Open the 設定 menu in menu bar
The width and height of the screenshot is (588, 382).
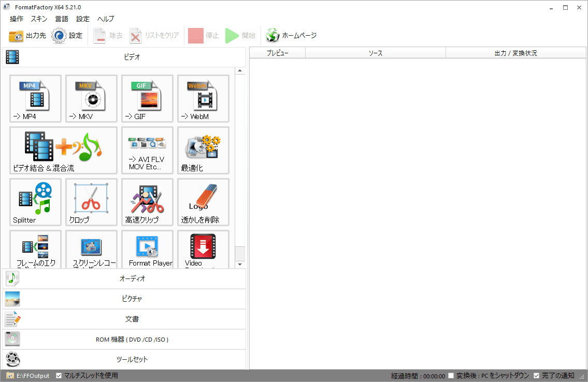point(83,19)
